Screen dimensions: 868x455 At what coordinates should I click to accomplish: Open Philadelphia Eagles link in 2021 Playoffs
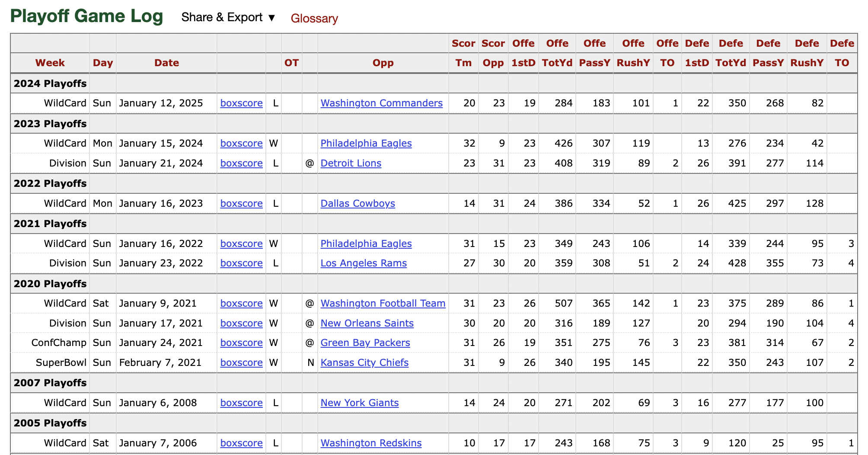coord(366,244)
